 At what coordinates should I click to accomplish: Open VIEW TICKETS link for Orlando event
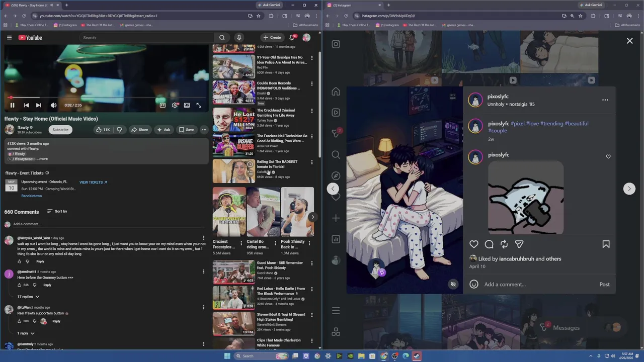[x=93, y=182]
